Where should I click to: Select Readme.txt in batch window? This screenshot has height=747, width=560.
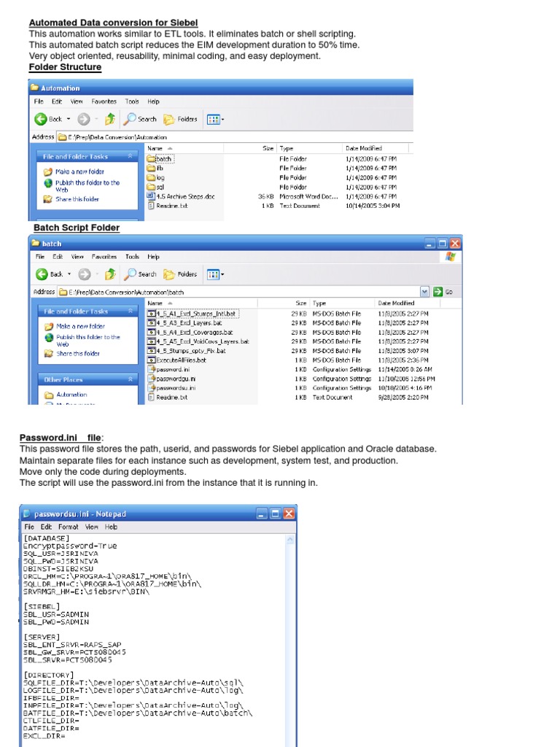[x=168, y=398]
